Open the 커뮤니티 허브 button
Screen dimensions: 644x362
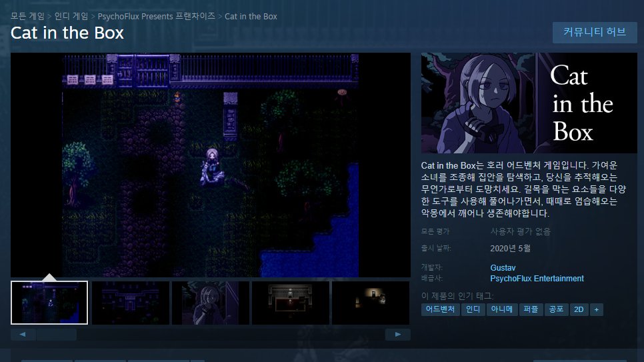tap(595, 33)
